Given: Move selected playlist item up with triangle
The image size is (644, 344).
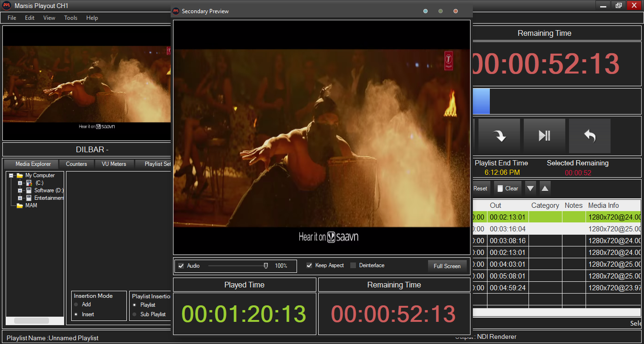Looking at the screenshot, I should pos(545,188).
